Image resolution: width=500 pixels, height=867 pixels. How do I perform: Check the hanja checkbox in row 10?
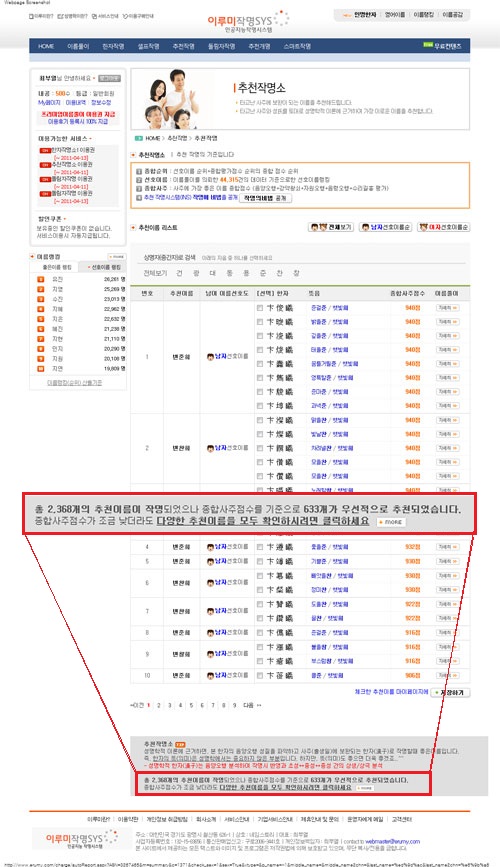coord(260,676)
